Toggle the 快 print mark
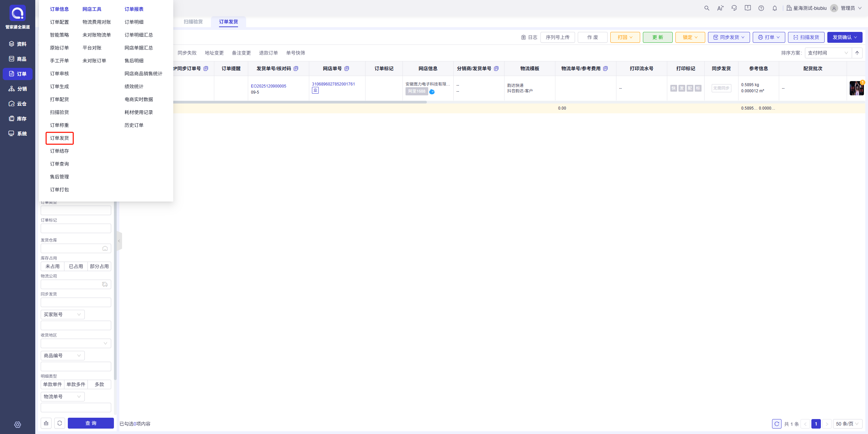The width and height of the screenshot is (868, 434). (x=673, y=88)
